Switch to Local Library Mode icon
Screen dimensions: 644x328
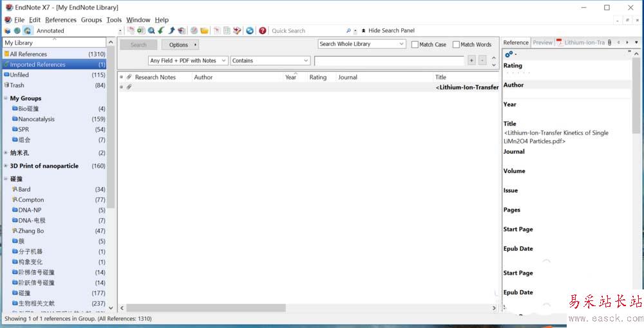pos(7,31)
